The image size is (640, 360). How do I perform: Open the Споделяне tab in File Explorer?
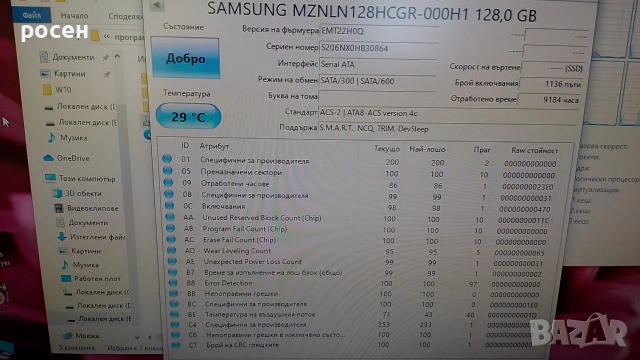point(125,16)
